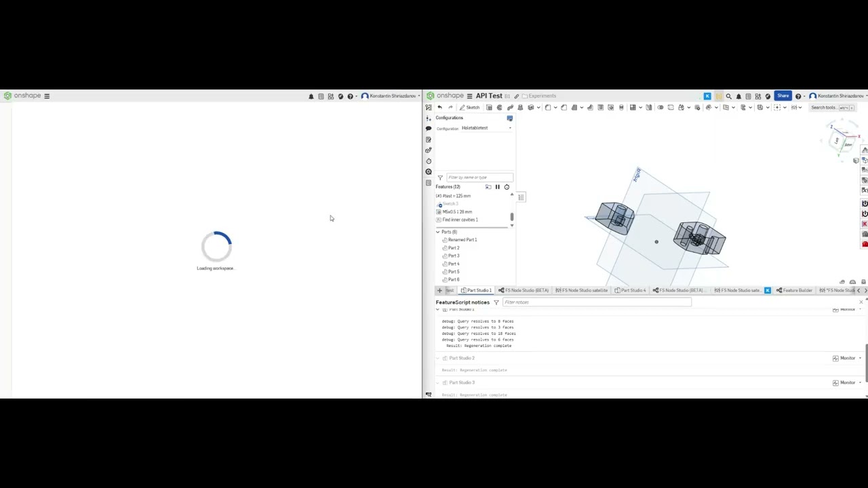The width and height of the screenshot is (868, 488).
Task: Close the FeatureScript notices panel
Action: (x=861, y=302)
